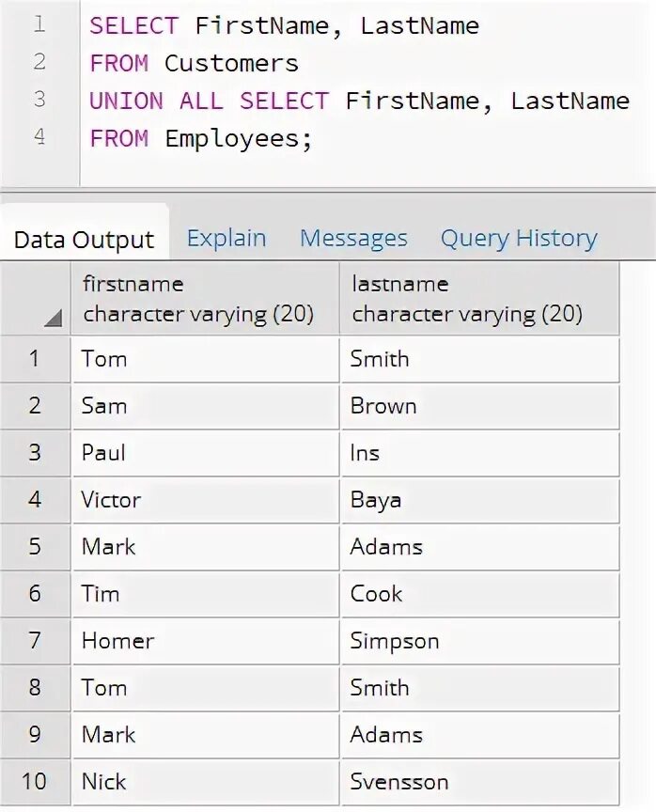Click the firstname column header
The image size is (656, 812).
pos(205,299)
